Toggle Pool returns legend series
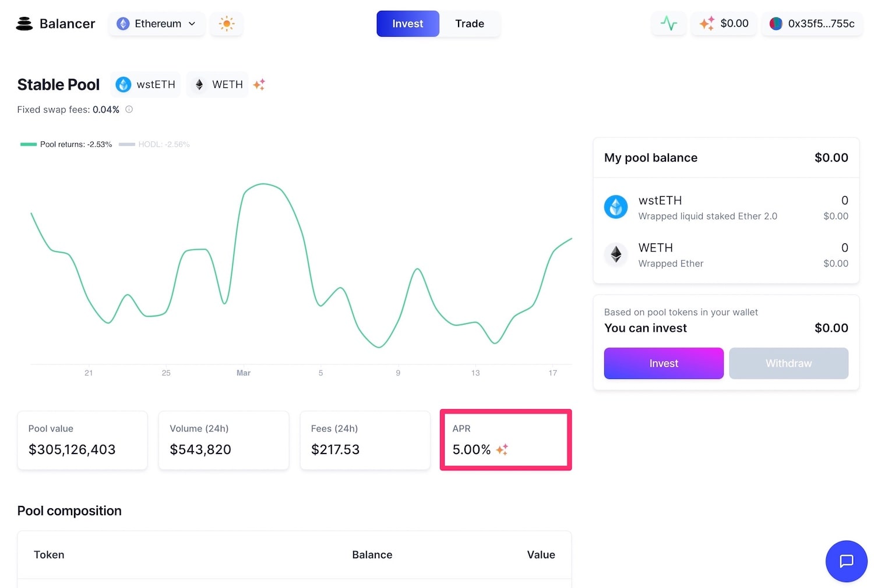The height and width of the screenshot is (588, 874). 66,144
